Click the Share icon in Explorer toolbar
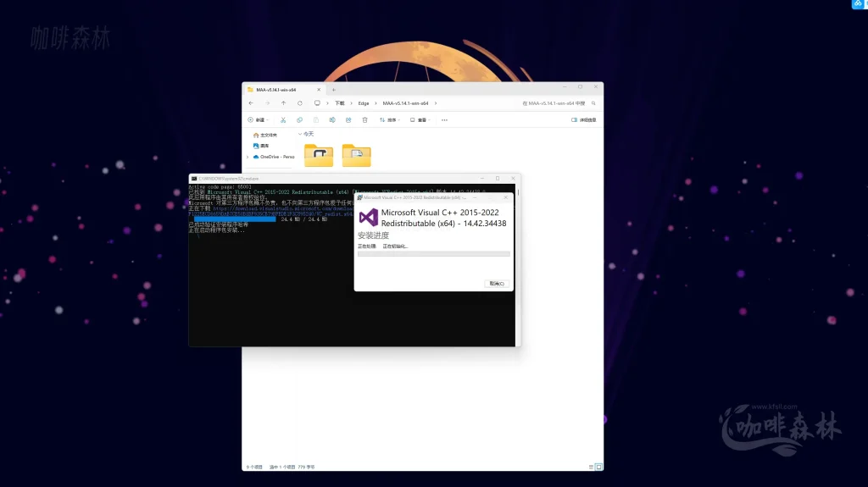This screenshot has height=487, width=868. [x=348, y=120]
